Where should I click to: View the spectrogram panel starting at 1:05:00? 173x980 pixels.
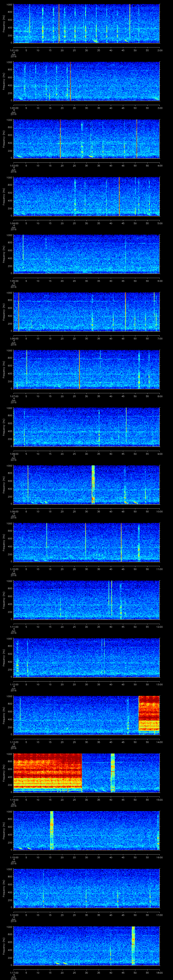(x=87, y=255)
